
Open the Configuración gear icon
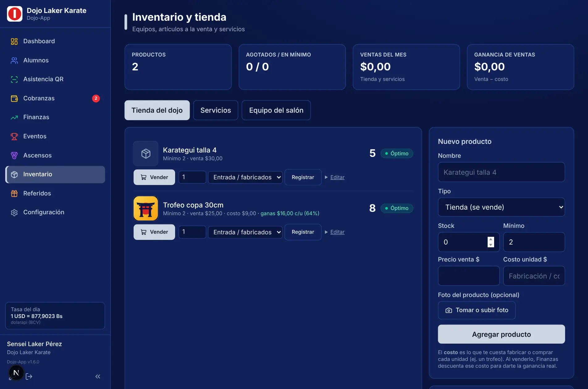click(x=14, y=212)
